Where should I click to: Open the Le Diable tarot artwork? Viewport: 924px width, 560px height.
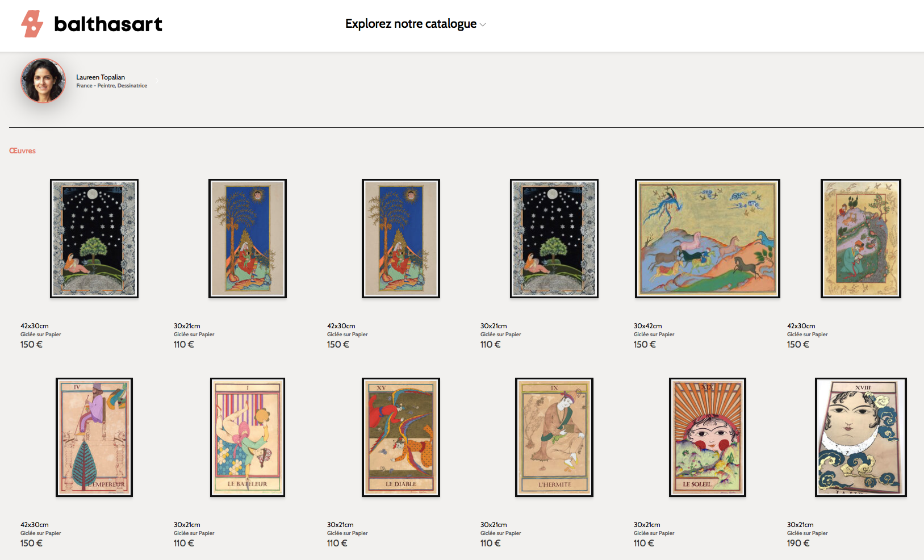coord(401,437)
